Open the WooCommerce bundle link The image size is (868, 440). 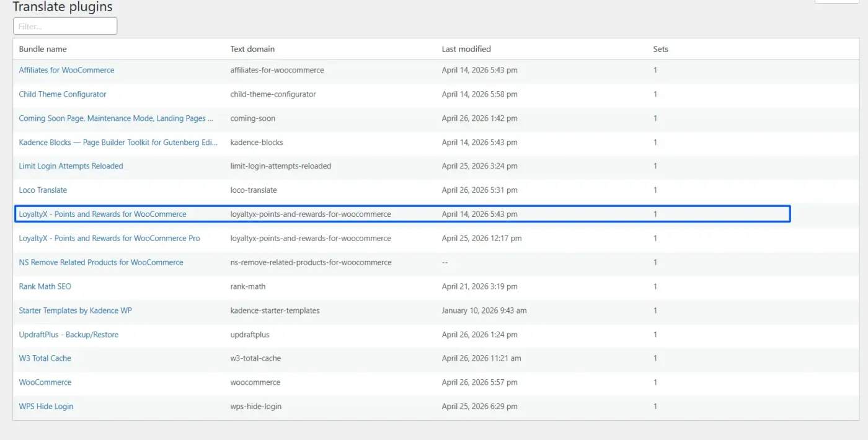pos(45,382)
